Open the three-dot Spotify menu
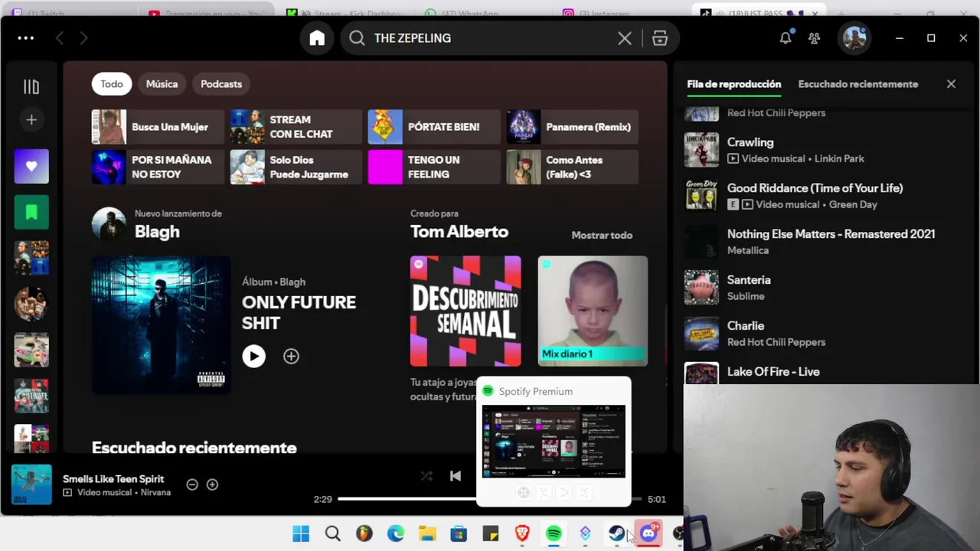Screen dimensions: 980x551 pyautogui.click(x=26, y=38)
